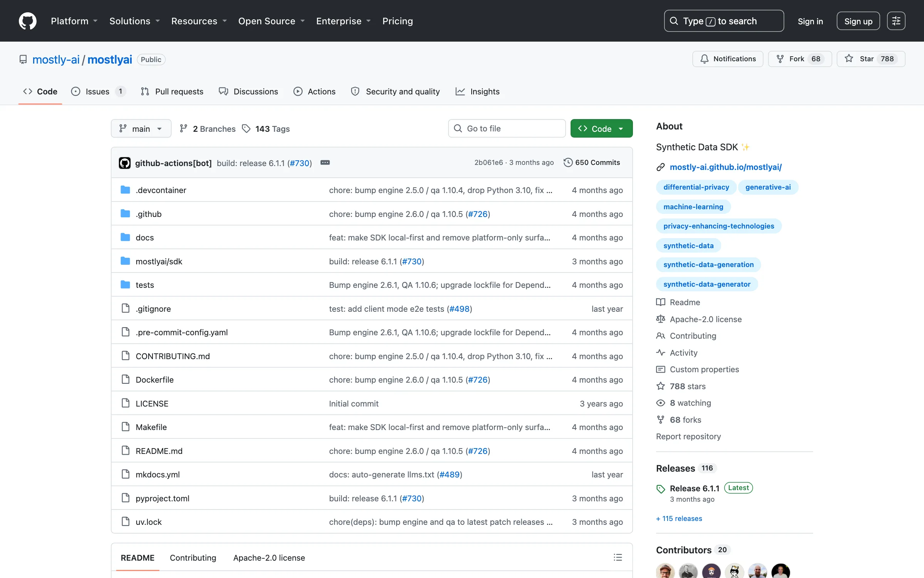Open the mostly-ai organization link

(56, 59)
